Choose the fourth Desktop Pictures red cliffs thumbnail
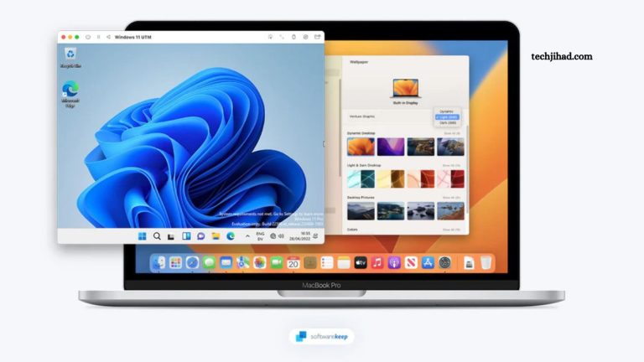 (x=450, y=211)
